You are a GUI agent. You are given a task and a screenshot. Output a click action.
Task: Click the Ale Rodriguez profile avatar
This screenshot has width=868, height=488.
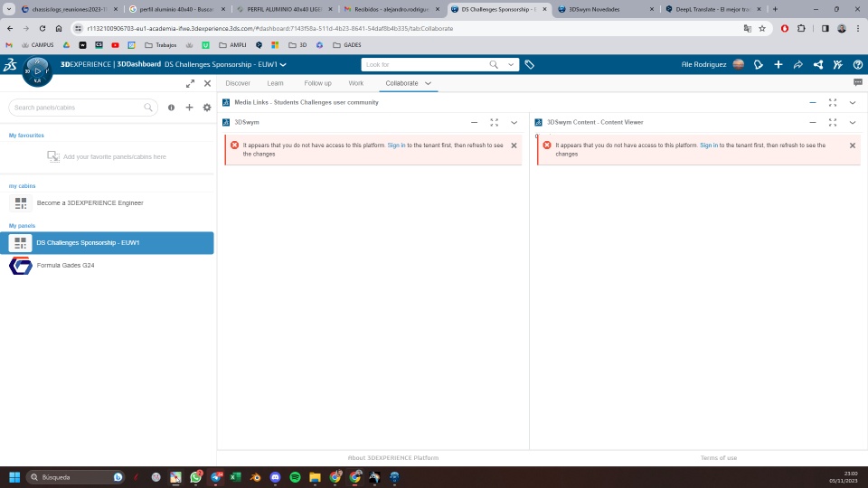tap(739, 65)
